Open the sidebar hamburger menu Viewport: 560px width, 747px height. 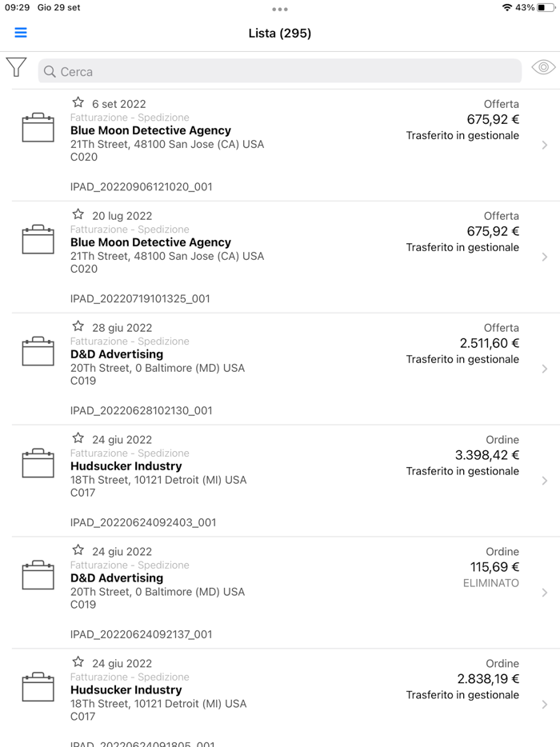pos(21,33)
